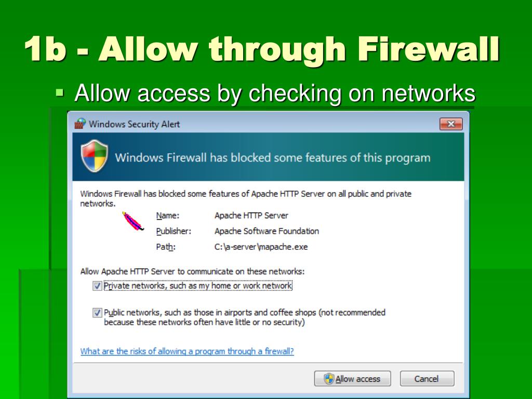Click the multicolored Windows security shield icon

[x=95, y=156]
